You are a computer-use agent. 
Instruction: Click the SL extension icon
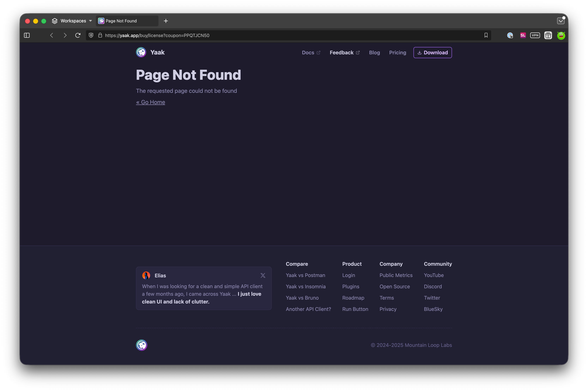click(x=523, y=35)
